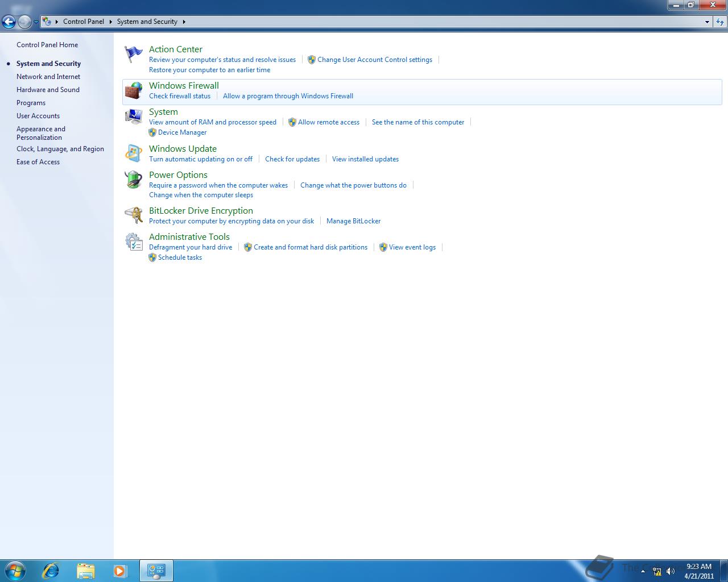The height and width of the screenshot is (582, 728).
Task: Click the Refresh button beside address bar
Action: click(x=721, y=22)
